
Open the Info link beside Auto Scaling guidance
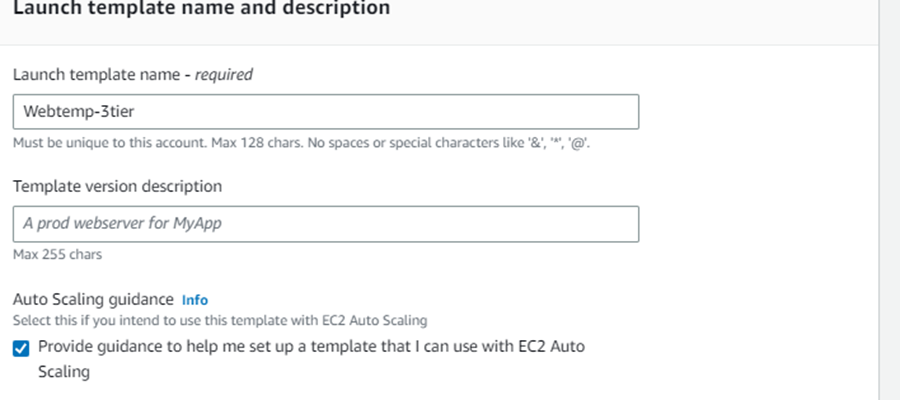pyautogui.click(x=195, y=299)
